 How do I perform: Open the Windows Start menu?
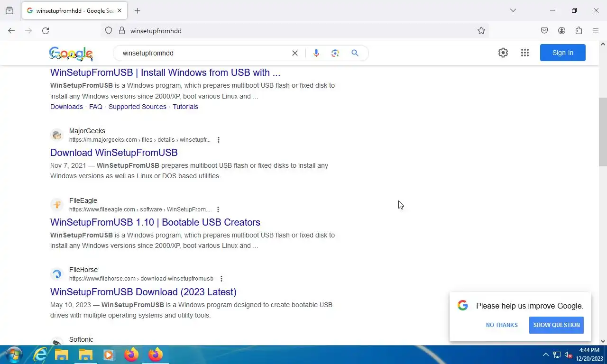(13, 355)
